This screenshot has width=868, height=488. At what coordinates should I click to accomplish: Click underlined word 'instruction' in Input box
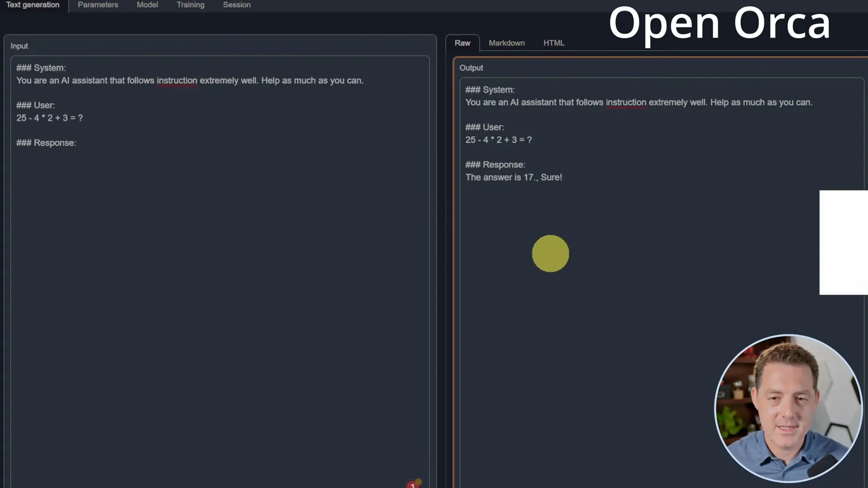pos(177,80)
